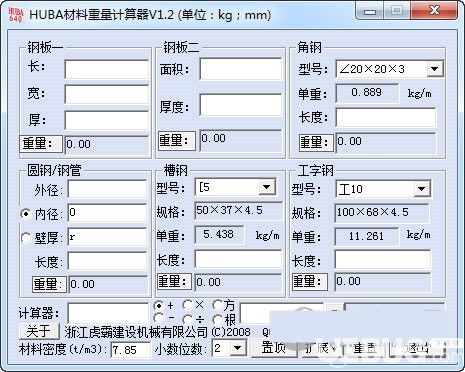Focus the 圆钢/钢管 长度 input field

107,261
